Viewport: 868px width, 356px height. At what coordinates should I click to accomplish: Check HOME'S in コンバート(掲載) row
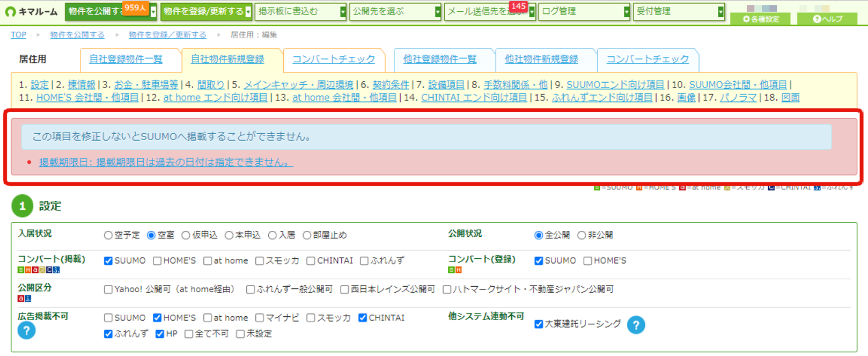click(x=157, y=261)
